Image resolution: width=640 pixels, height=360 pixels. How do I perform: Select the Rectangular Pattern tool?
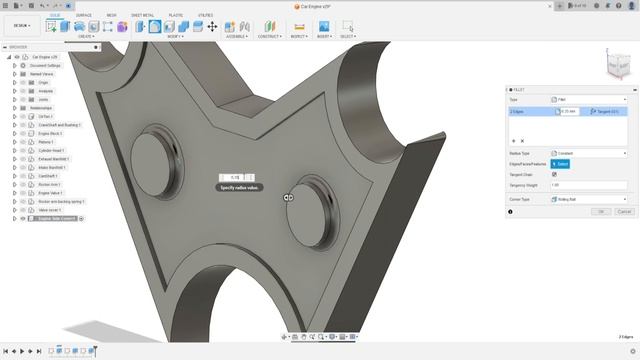click(x=108, y=27)
